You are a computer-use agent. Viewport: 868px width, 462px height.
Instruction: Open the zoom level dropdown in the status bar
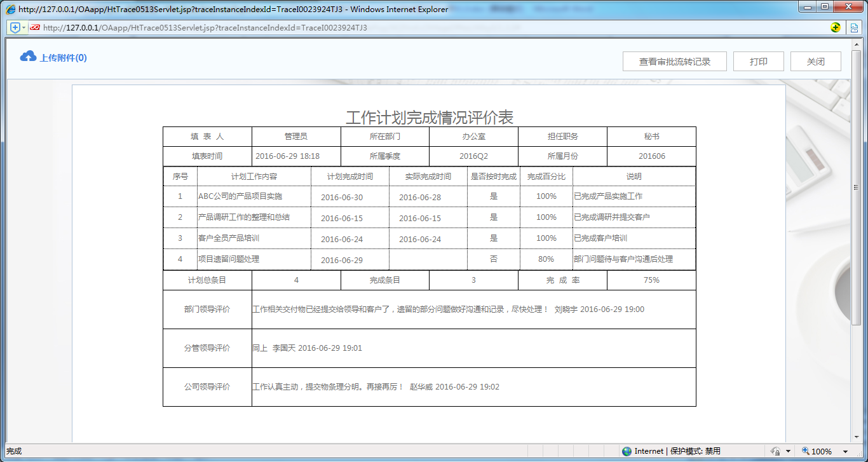point(845,451)
